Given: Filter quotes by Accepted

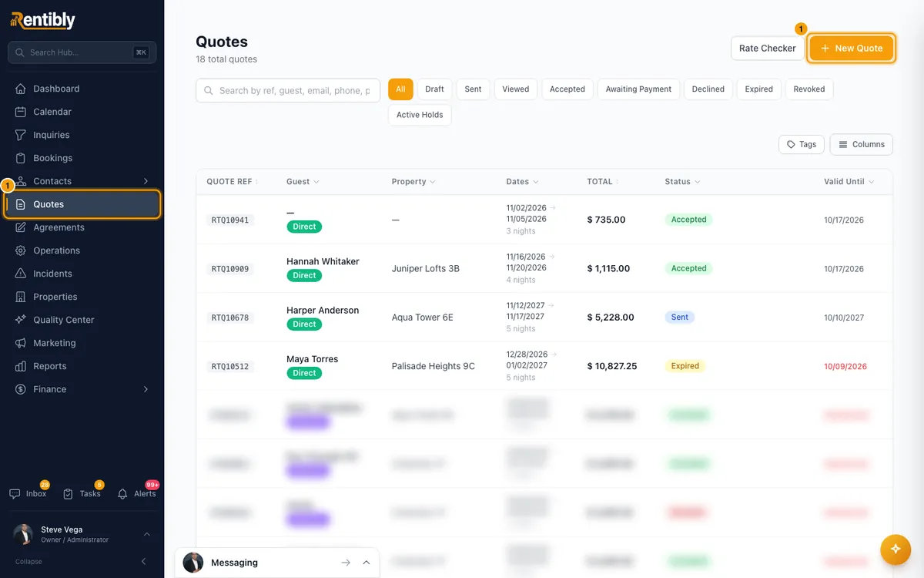Looking at the screenshot, I should click(567, 89).
